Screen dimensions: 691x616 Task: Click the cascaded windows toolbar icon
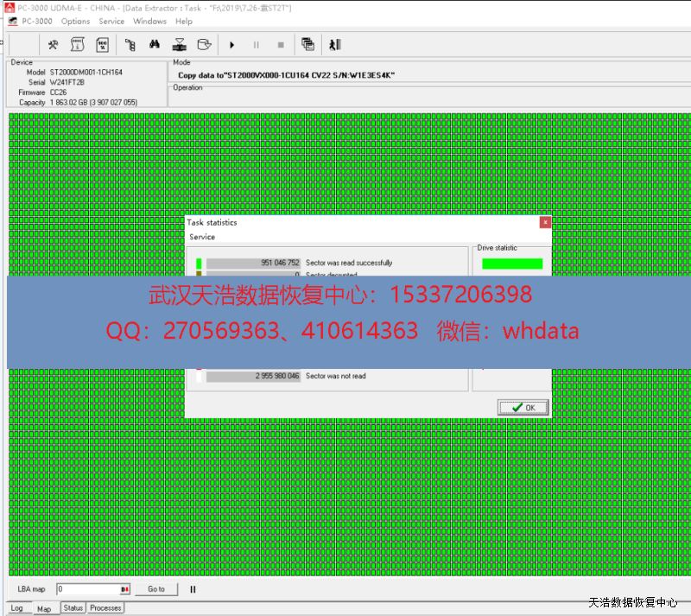click(x=307, y=45)
